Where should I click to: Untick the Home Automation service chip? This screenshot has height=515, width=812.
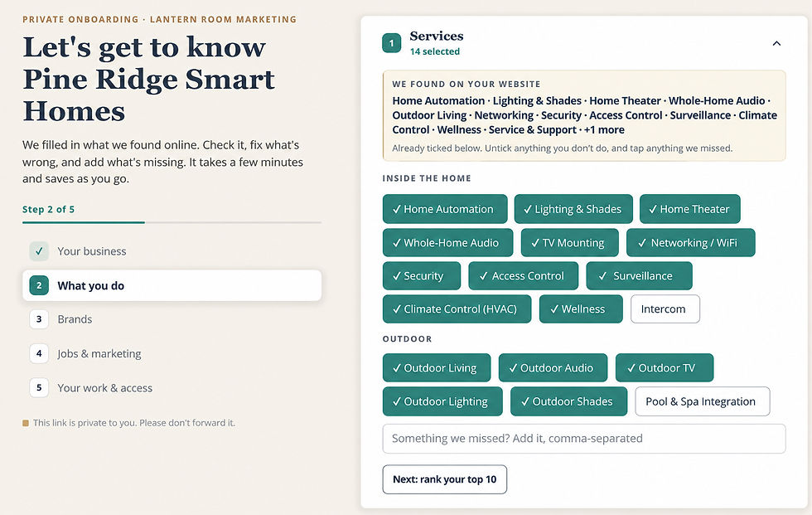(x=445, y=209)
